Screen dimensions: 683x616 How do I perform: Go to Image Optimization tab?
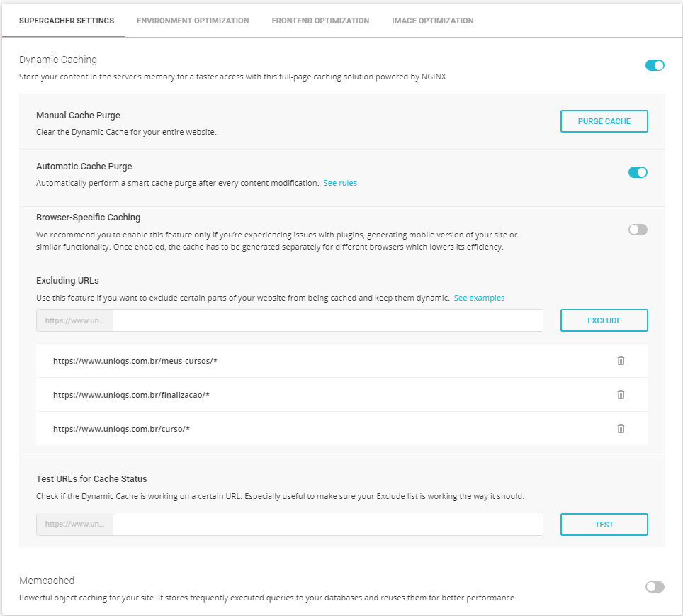432,21
